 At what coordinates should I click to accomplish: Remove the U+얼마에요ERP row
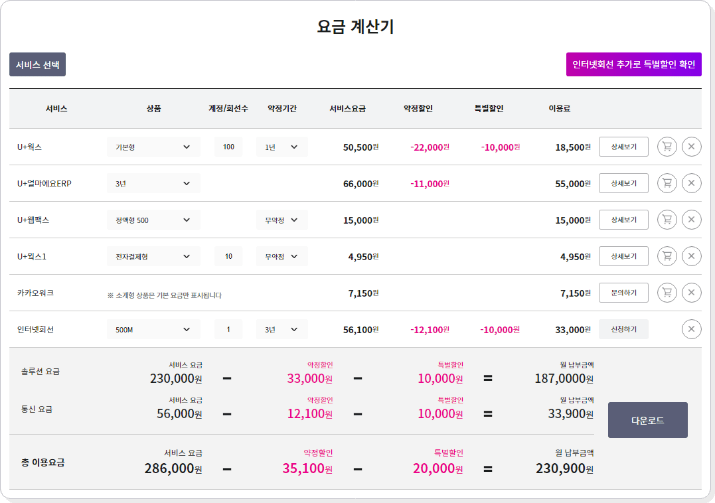691,183
